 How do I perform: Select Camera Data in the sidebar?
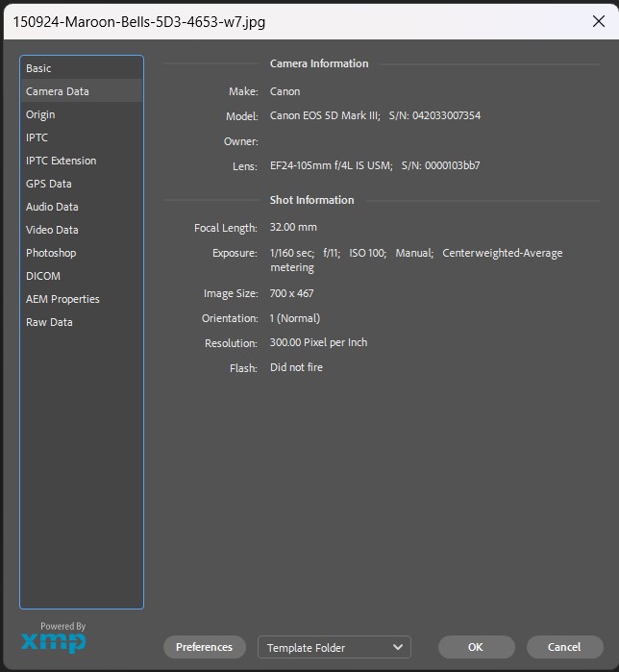pos(82,91)
